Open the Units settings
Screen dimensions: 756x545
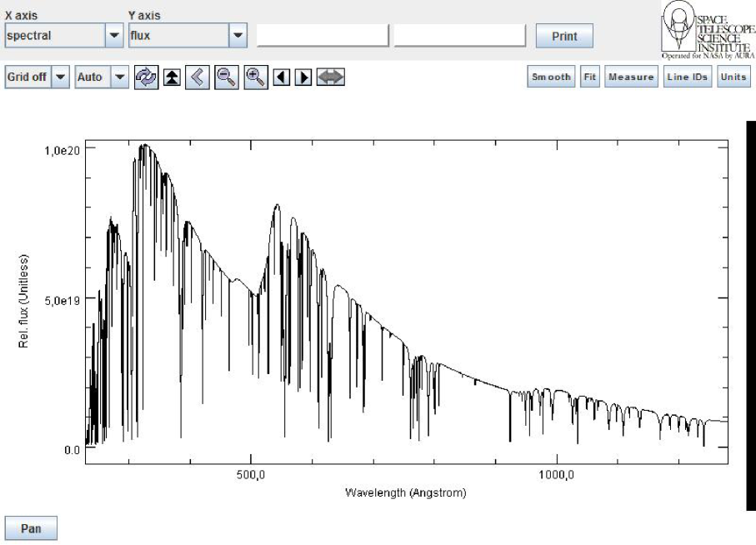point(733,77)
